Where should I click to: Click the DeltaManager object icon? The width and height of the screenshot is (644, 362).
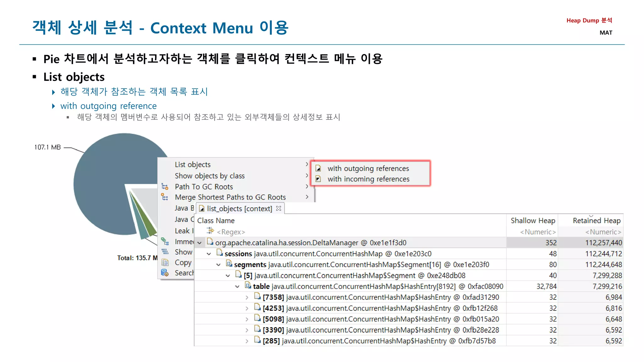click(210, 242)
